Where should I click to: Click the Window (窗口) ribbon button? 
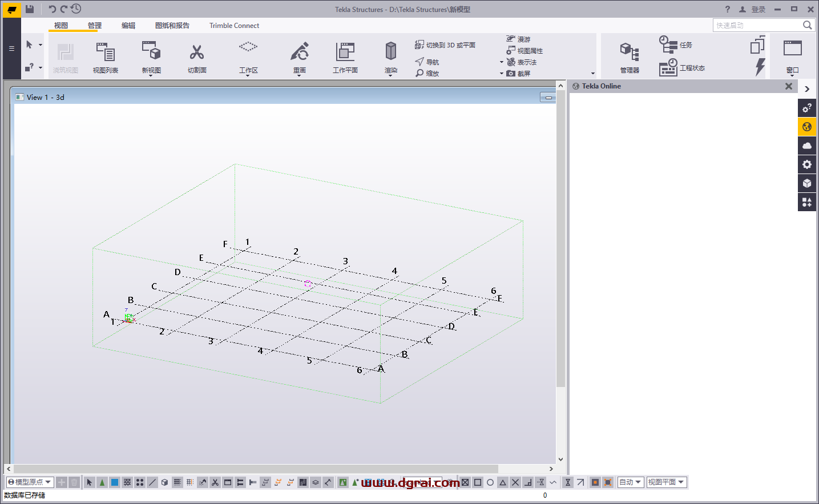[792, 58]
